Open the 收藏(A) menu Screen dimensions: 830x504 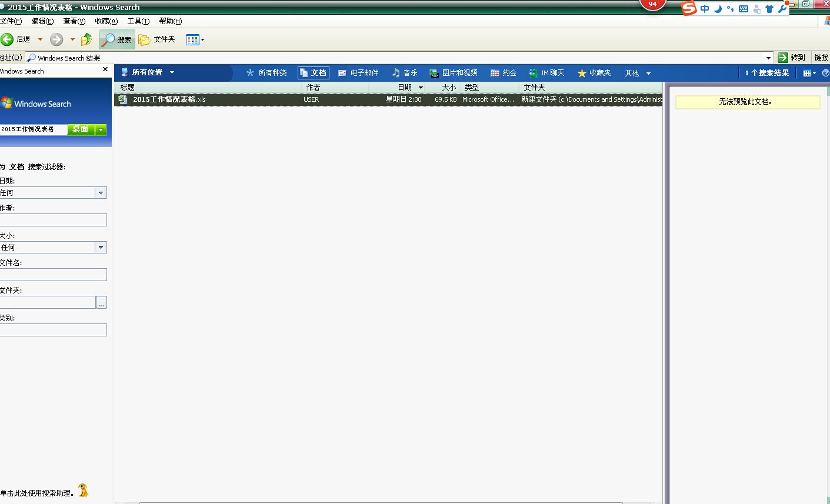click(x=106, y=21)
